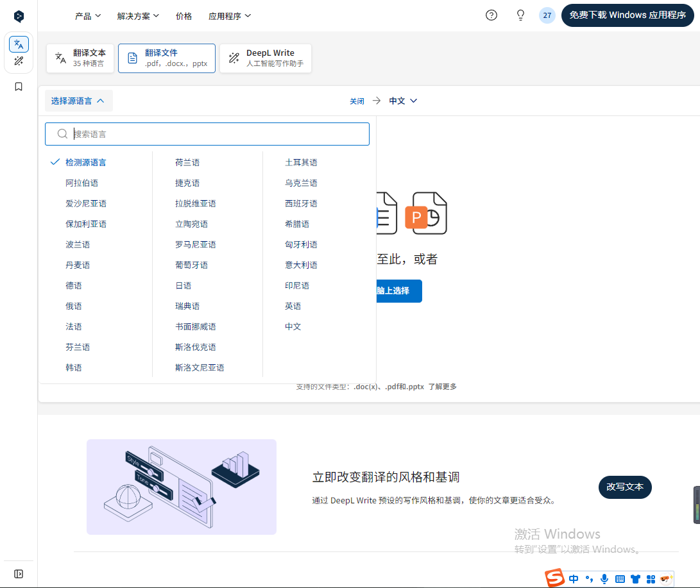The height and width of the screenshot is (588, 700).
Task: Select 检测源语言 option
Action: point(86,162)
